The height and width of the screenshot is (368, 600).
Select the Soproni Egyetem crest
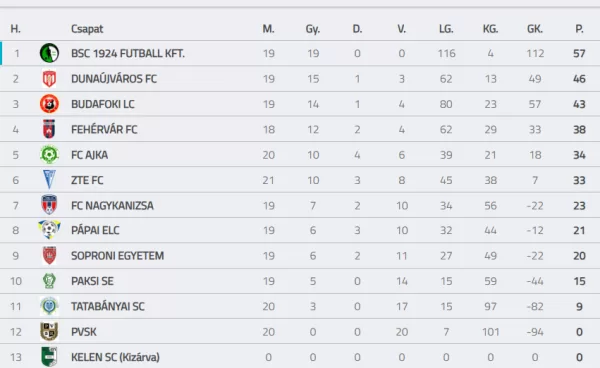[49, 256]
